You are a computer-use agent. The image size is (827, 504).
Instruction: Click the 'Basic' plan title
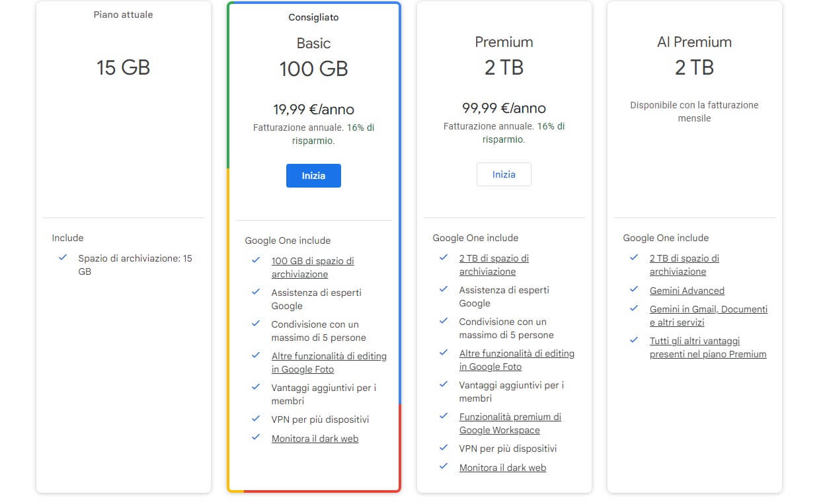pos(313,44)
